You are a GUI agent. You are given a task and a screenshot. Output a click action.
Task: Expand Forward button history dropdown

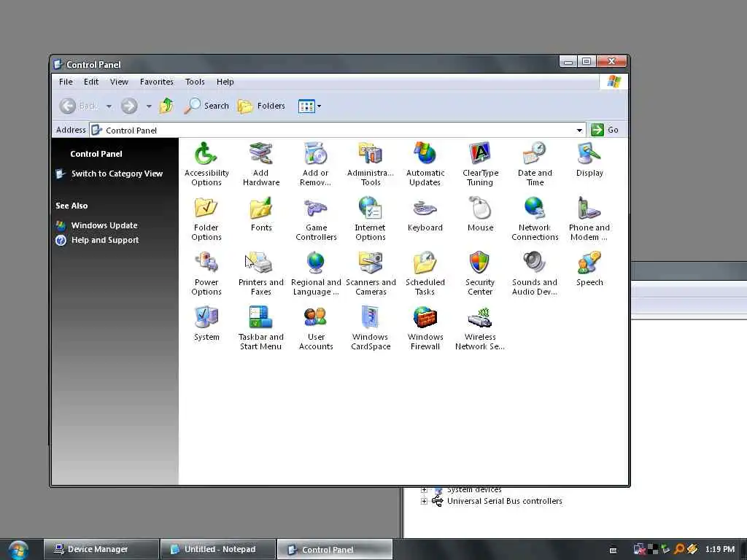coord(149,106)
